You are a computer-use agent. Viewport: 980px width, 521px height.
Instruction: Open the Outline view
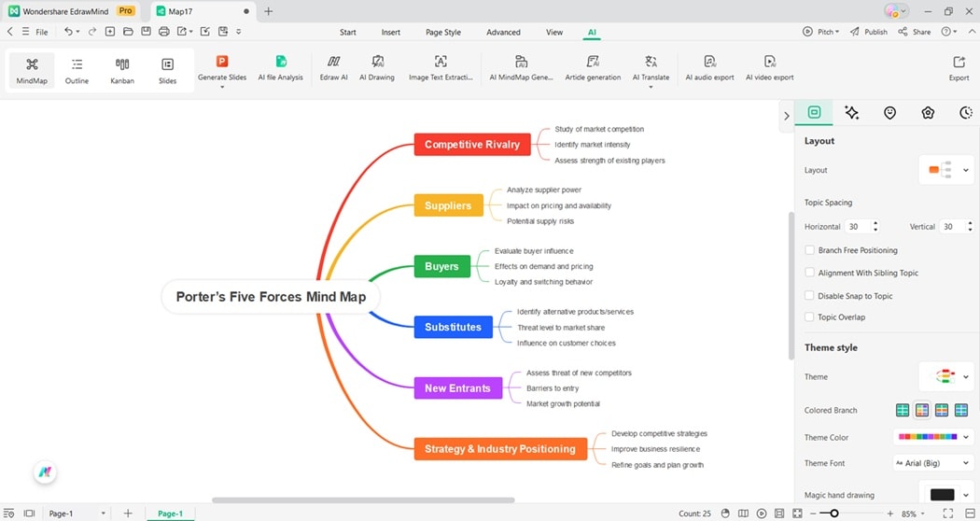pos(77,70)
